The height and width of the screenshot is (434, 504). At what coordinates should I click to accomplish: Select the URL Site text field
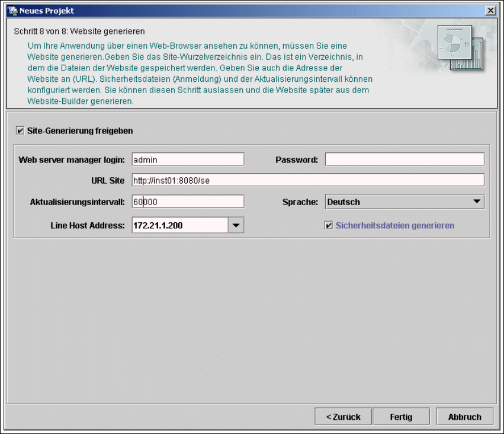pyautogui.click(x=307, y=180)
